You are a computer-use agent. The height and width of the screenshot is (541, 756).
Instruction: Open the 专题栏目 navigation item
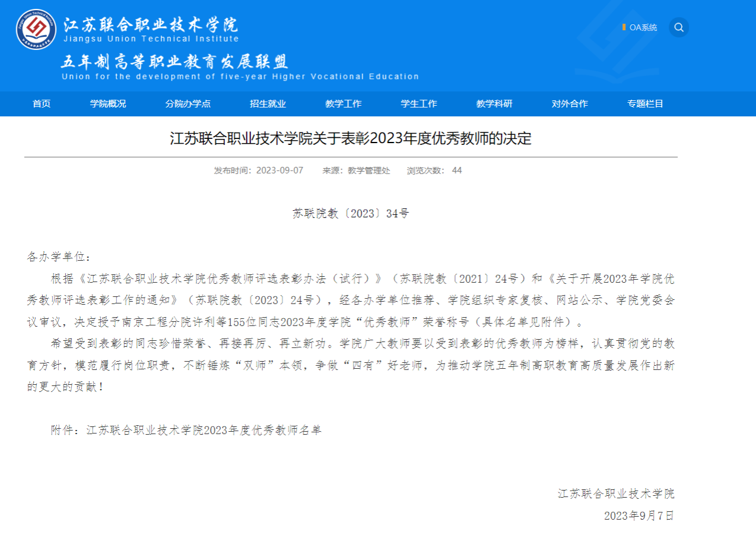[645, 104]
